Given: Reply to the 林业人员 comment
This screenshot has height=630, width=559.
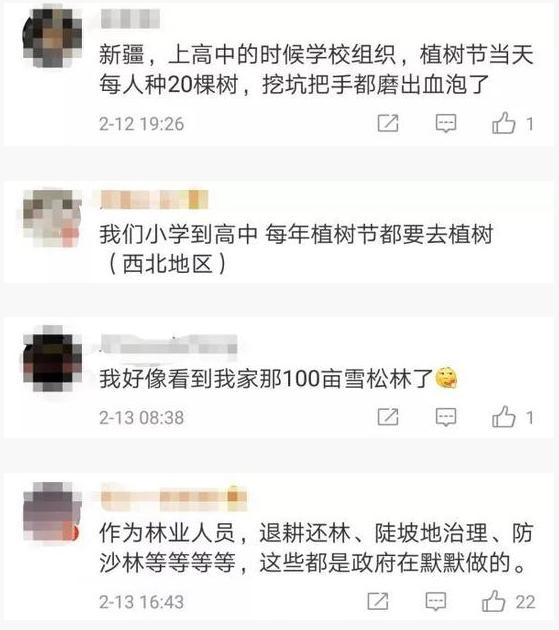Looking at the screenshot, I should click(x=436, y=601).
